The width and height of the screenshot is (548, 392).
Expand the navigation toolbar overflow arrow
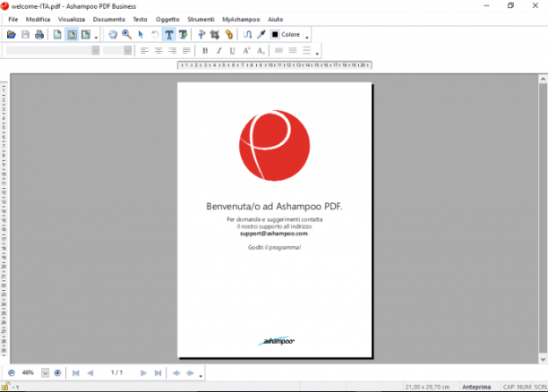coord(201,376)
